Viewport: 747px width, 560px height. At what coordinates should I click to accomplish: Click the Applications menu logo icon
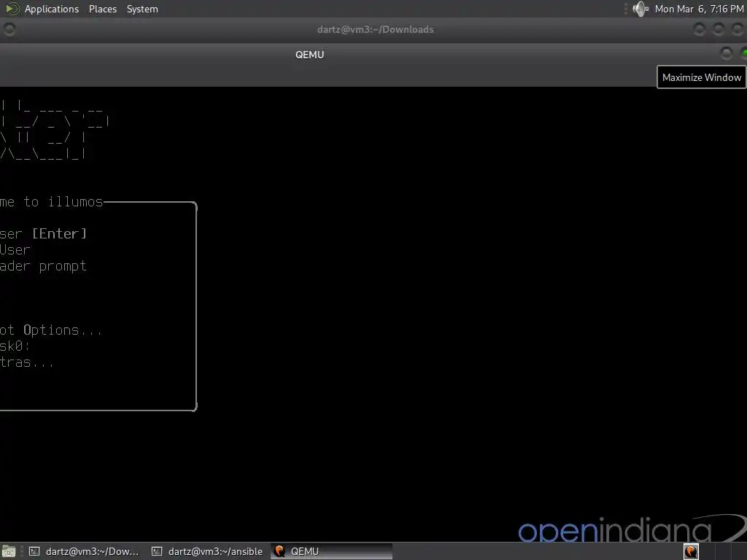[12, 9]
